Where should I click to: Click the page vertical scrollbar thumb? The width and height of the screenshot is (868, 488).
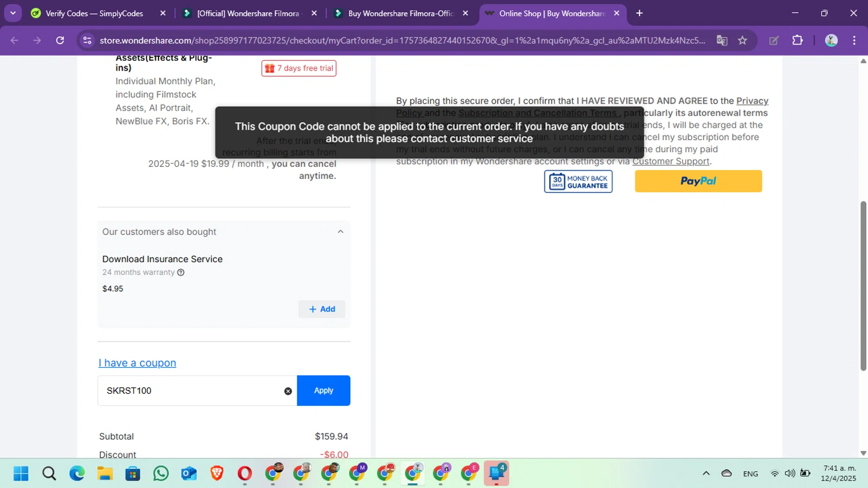coord(863,286)
